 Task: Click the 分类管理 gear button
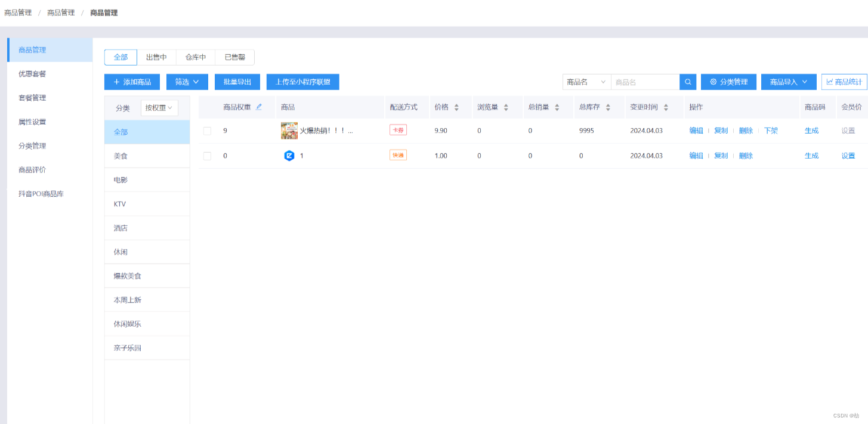pos(729,82)
